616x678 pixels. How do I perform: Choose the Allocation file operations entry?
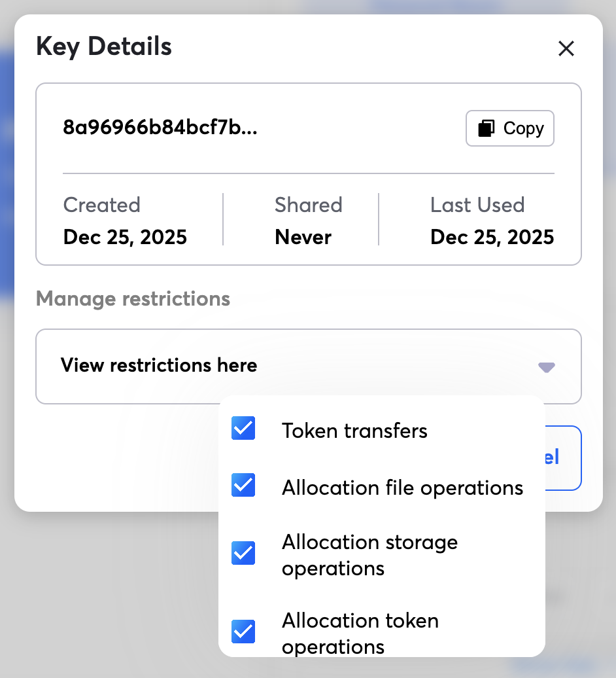click(402, 488)
